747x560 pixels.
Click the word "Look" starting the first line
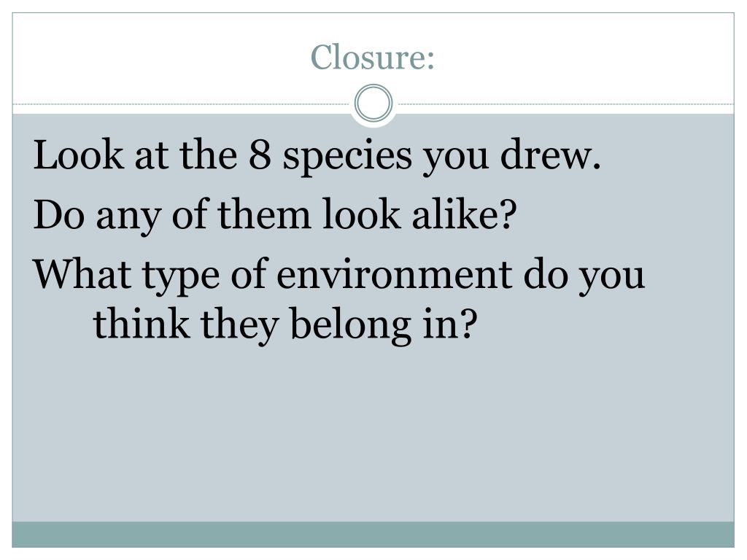pyautogui.click(x=78, y=155)
